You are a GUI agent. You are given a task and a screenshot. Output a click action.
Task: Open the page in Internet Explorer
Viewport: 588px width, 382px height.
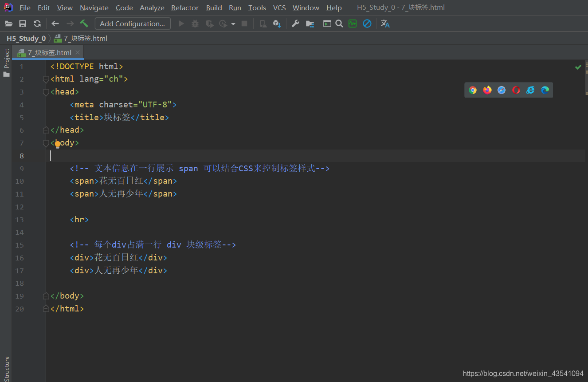click(x=530, y=90)
